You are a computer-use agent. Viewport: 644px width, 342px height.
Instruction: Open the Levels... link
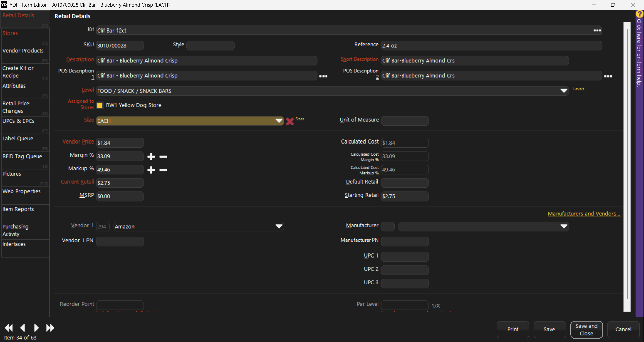[x=580, y=89]
